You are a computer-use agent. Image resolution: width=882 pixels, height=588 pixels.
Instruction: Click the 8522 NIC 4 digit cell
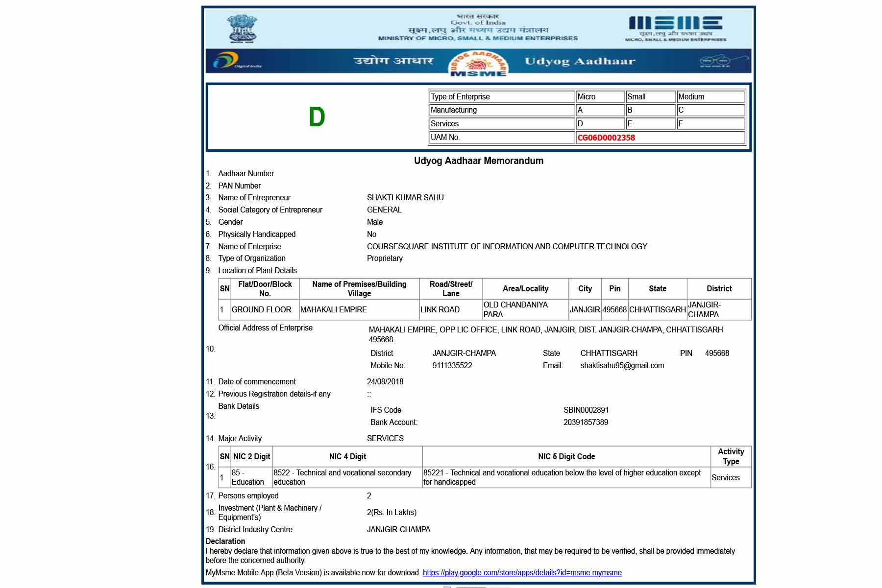[x=347, y=477]
